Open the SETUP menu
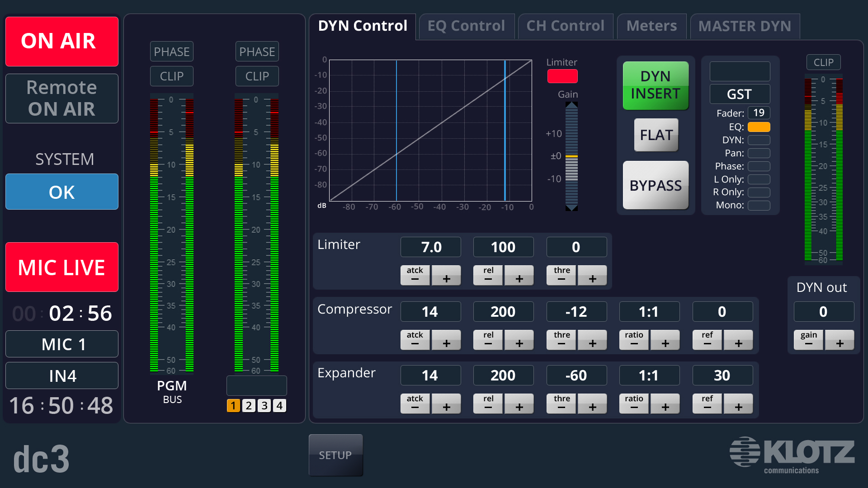This screenshot has height=488, width=868. coord(335,455)
